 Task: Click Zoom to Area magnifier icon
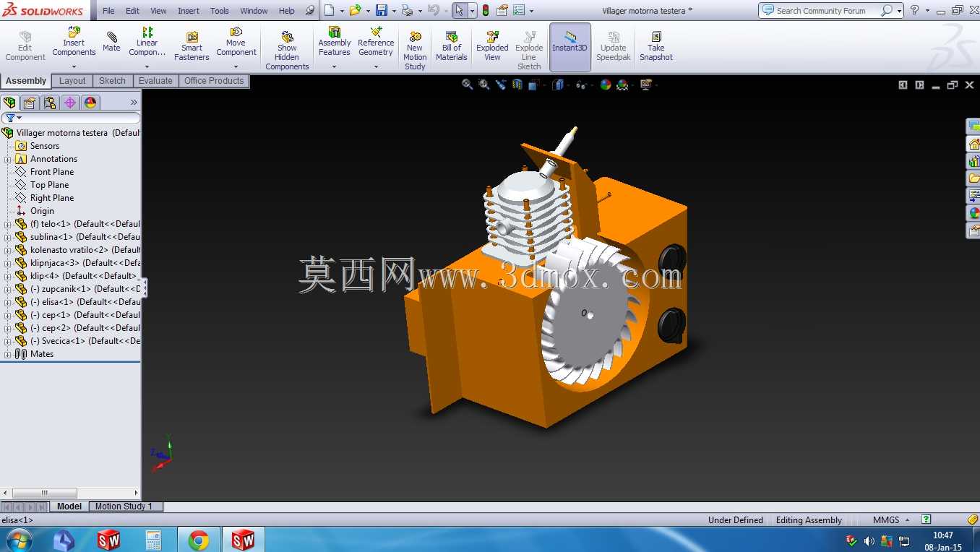484,85
